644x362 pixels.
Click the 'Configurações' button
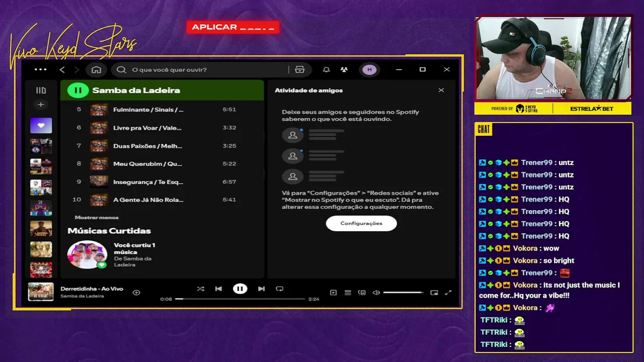pos(361,223)
